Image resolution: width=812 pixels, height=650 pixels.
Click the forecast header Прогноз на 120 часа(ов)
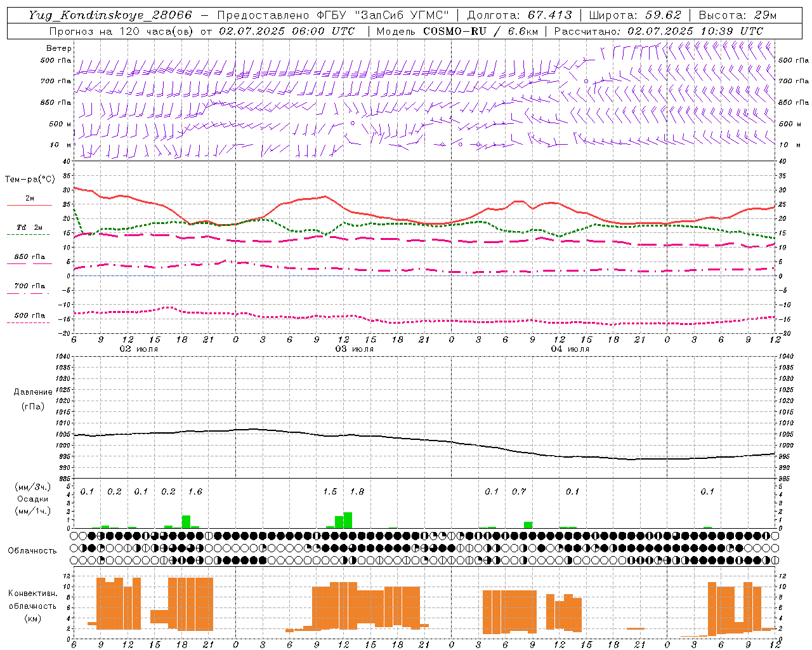(122, 31)
